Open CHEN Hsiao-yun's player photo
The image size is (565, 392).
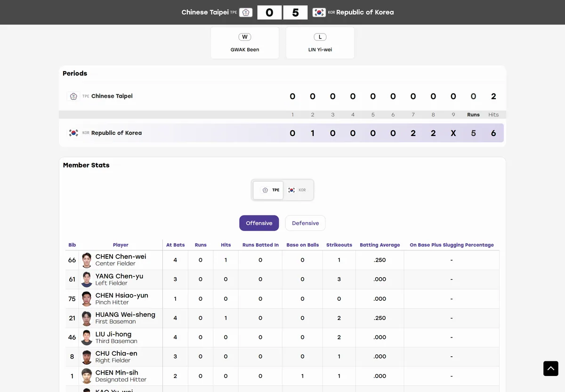tap(87, 299)
